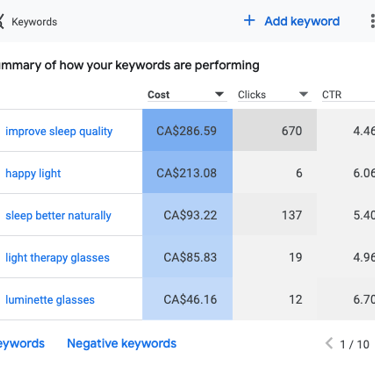Click the 1 / 10 page indicator

pyautogui.click(x=355, y=344)
